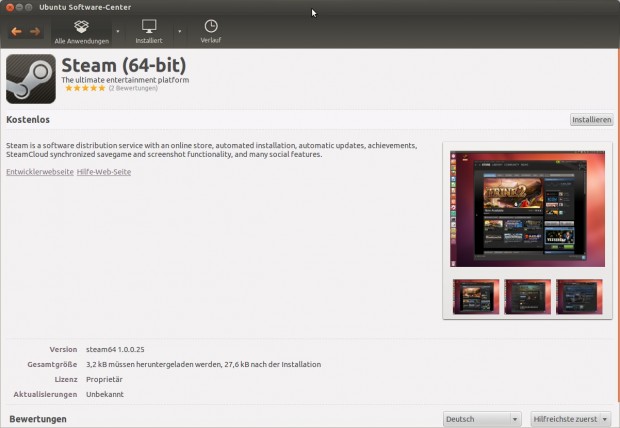The height and width of the screenshot is (428, 620).
Task: Minimize the Software-Center window
Action: pyautogui.click(x=19, y=7)
